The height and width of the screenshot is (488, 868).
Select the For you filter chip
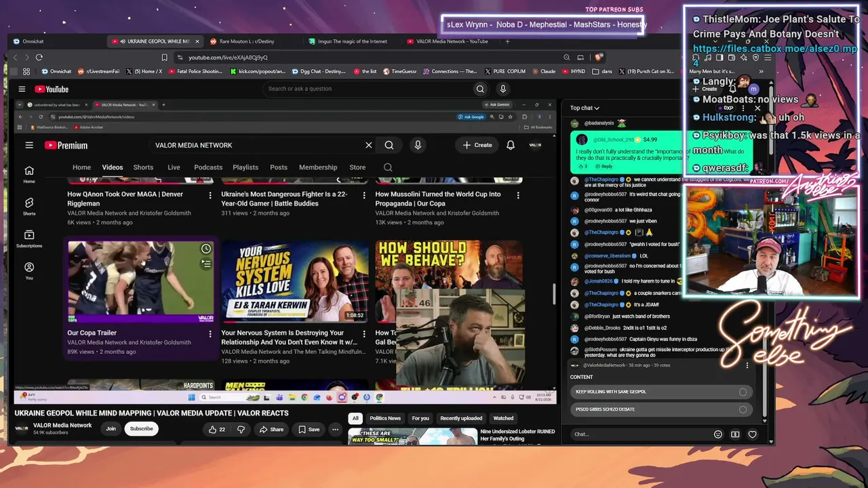click(x=420, y=418)
